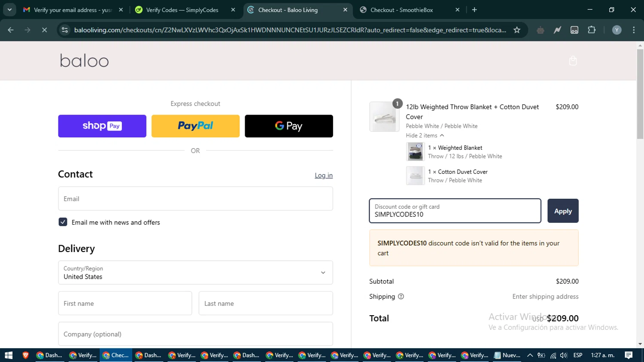Click the baloo logo
This screenshot has height=362, width=644.
point(84,61)
